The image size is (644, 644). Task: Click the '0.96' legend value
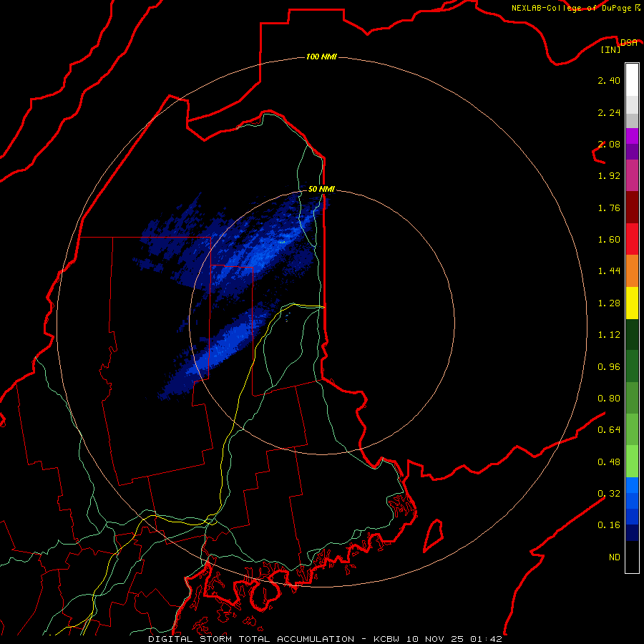[609, 367]
